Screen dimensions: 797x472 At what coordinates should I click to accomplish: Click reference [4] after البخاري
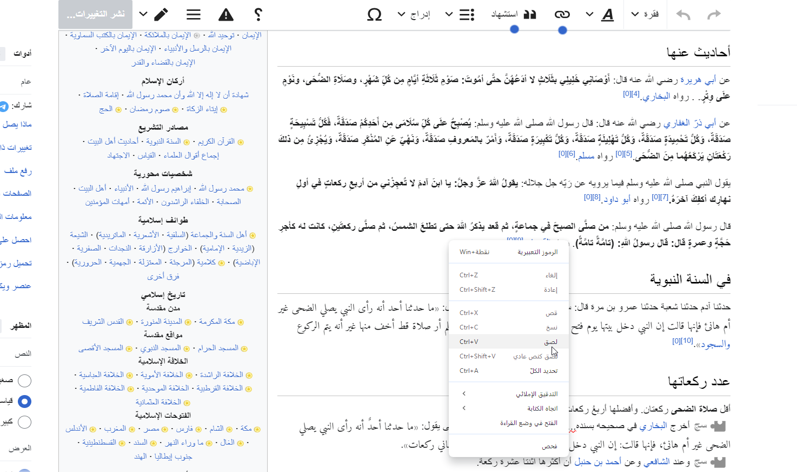[x=635, y=95]
